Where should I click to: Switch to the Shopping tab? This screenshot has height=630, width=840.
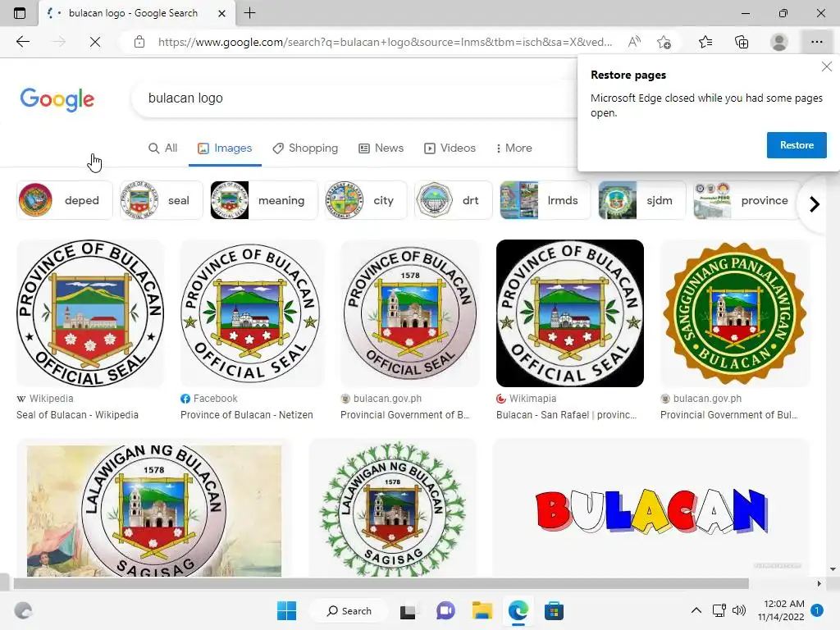(305, 148)
